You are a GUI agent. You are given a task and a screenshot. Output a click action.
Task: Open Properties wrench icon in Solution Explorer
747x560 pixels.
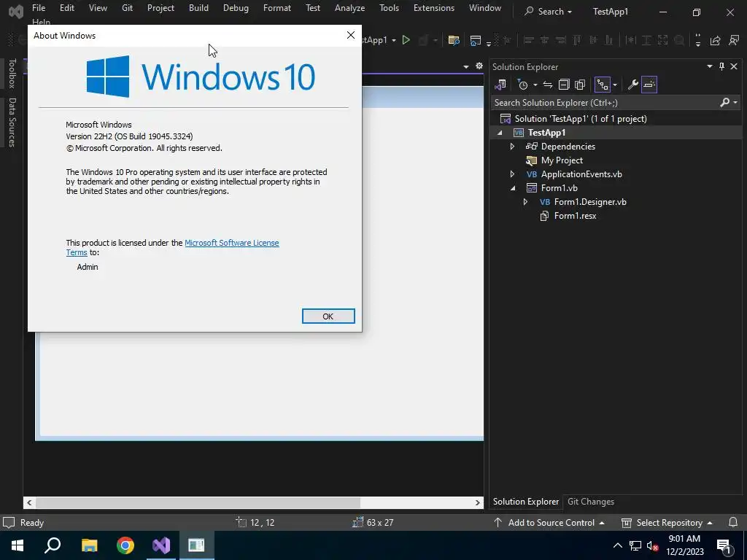click(632, 85)
